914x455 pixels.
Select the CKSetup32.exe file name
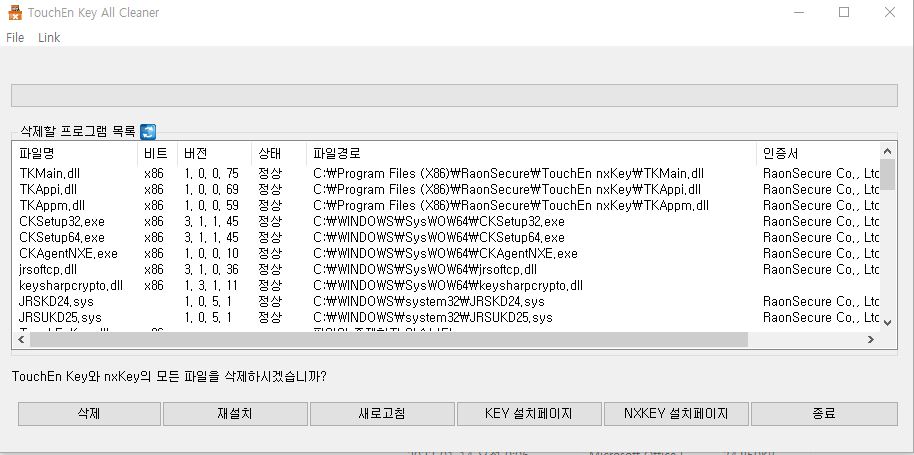[x=62, y=221]
